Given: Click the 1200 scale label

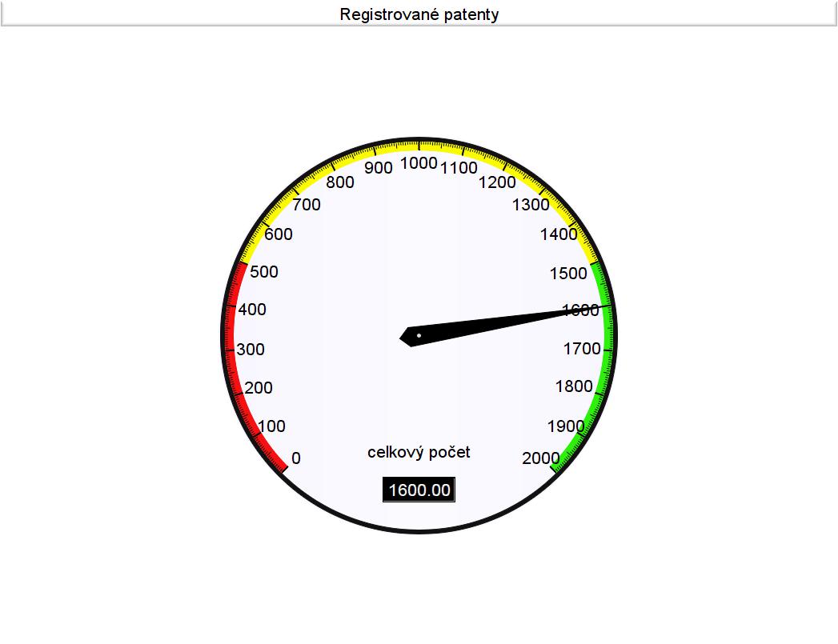Looking at the screenshot, I should point(498,182).
